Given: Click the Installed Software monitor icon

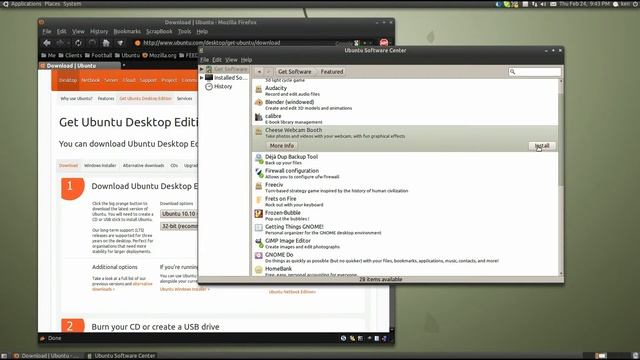Looking at the screenshot, I should click(209, 78).
